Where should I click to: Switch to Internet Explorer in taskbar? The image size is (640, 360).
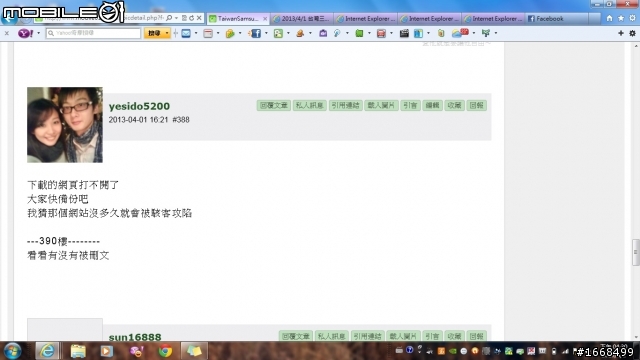[47, 351]
